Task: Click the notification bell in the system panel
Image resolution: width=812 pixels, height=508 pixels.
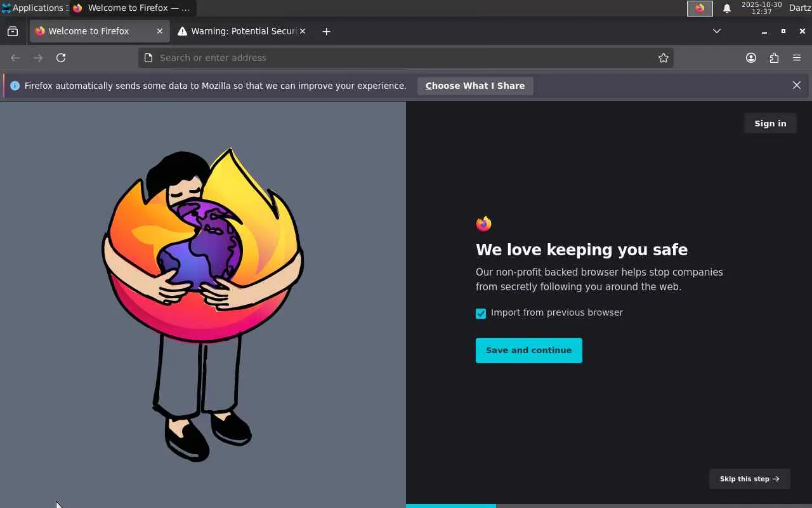Action: pos(727,8)
